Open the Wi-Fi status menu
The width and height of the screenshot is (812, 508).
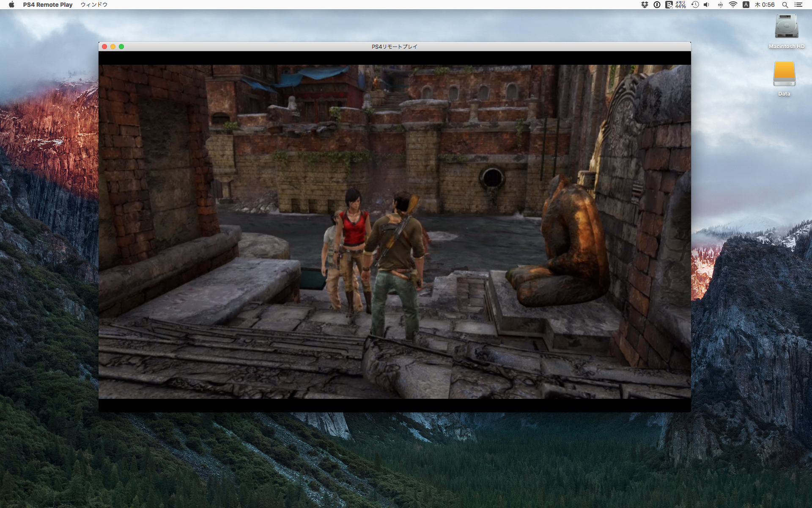pos(733,5)
